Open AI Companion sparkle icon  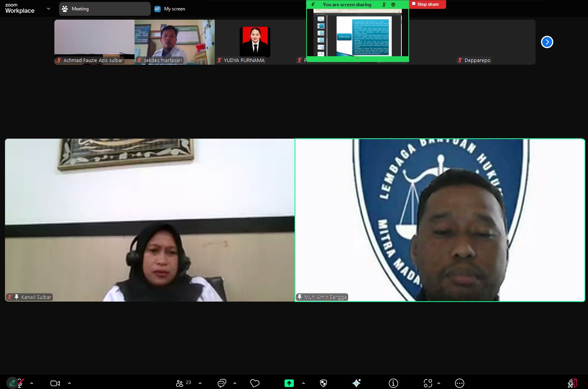pos(356,383)
